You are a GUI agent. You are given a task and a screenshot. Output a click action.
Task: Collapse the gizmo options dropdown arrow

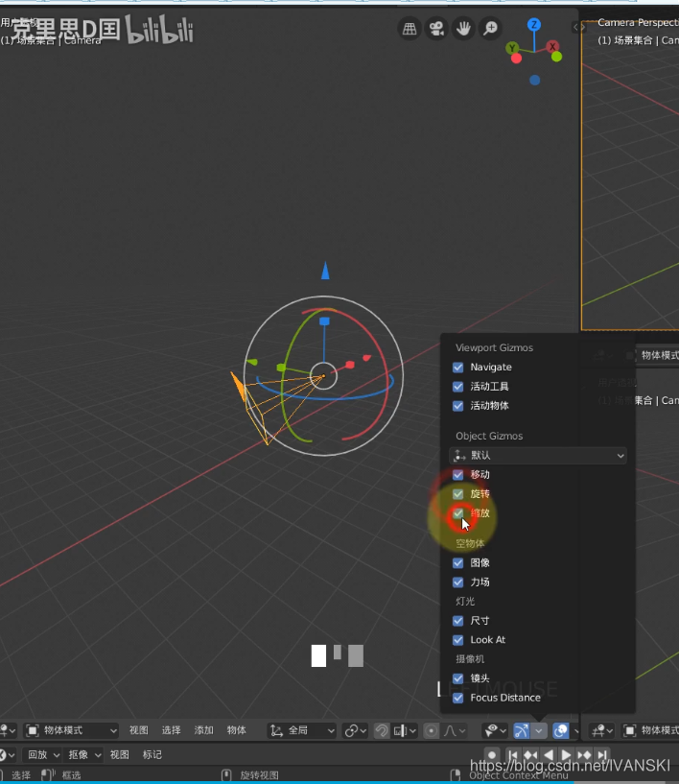point(539,730)
